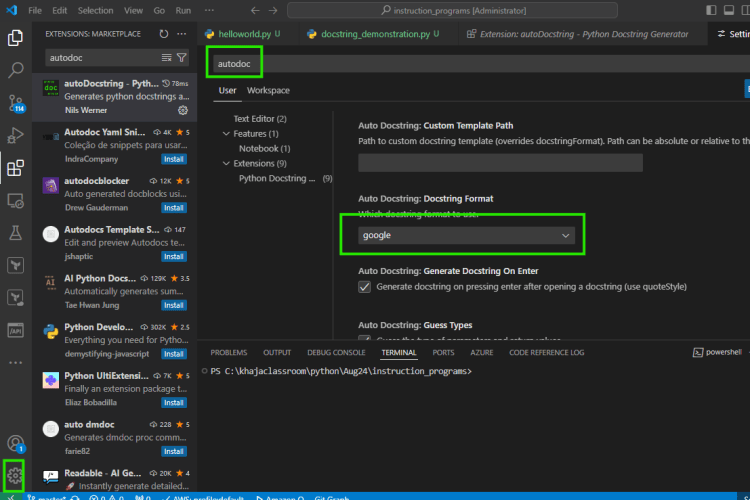
Task: Open the Manage gear icon
Action: [x=14, y=476]
